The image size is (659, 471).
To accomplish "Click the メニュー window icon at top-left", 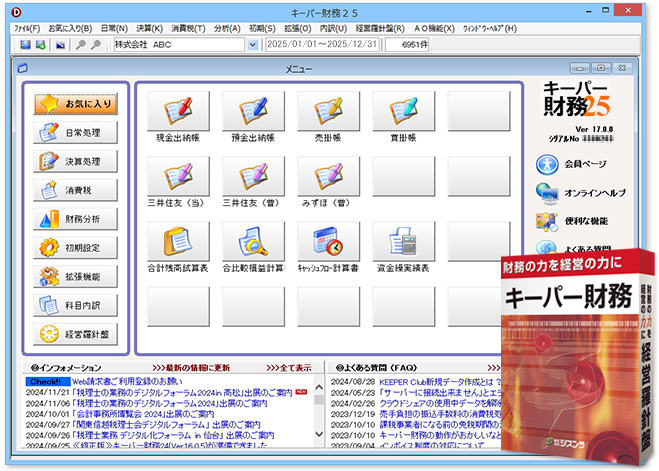I will [x=23, y=68].
